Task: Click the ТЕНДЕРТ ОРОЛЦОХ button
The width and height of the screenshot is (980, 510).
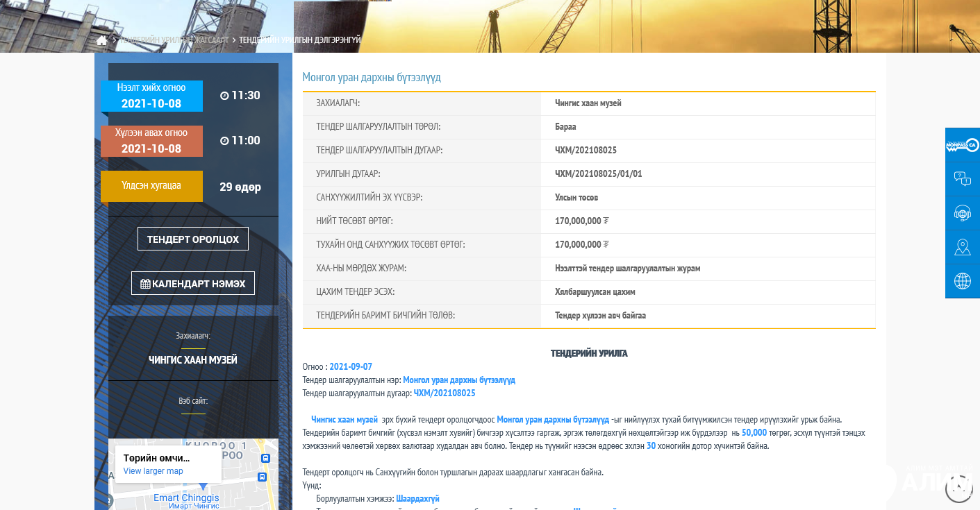Action: (193, 239)
